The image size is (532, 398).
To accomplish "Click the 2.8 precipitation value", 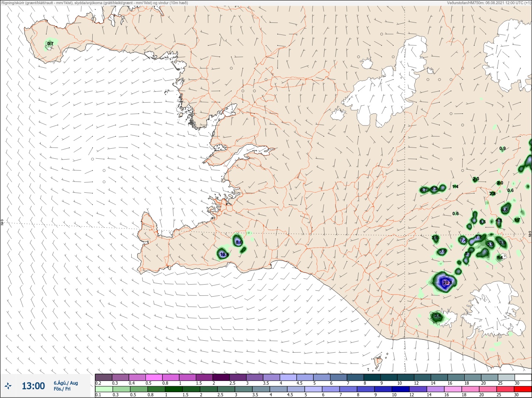I will [x=493, y=194].
